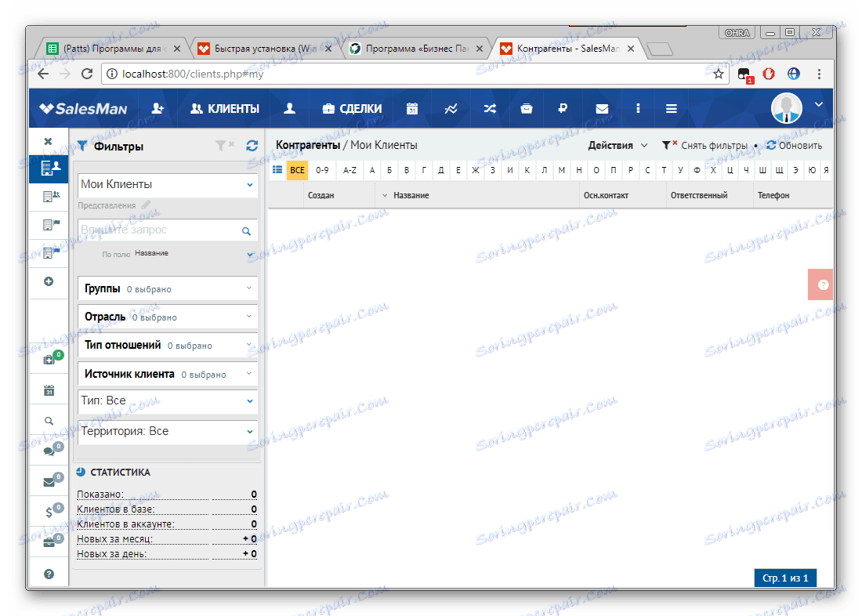
Task: Open the Opera extension icon in browser toolbar
Action: pyautogui.click(x=769, y=74)
